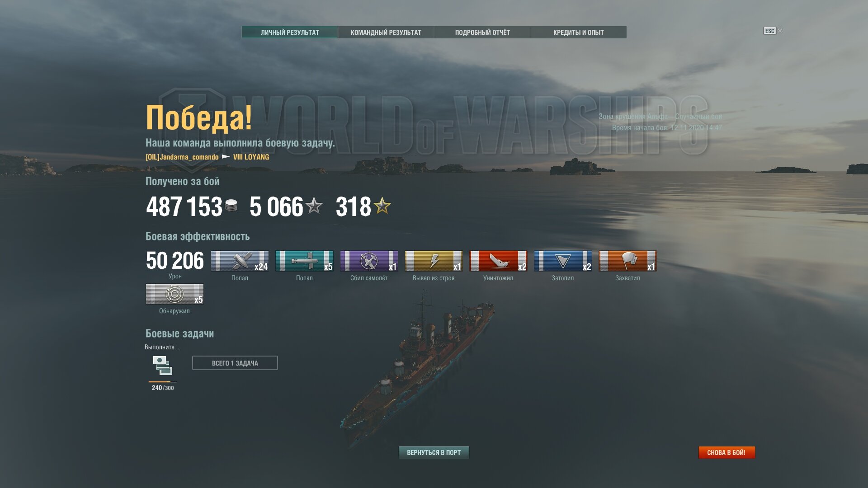Open the combat mission task icon
868x488 pixels.
163,366
